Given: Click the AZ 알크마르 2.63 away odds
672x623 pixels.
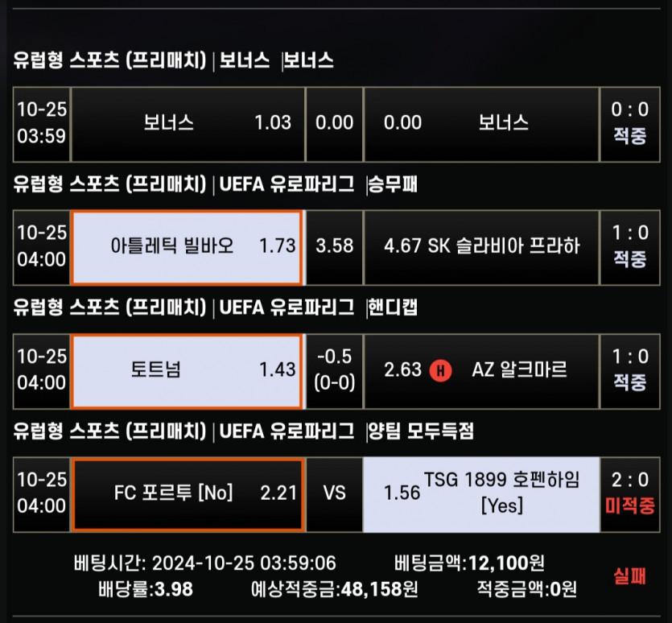Looking at the screenshot, I should pyautogui.click(x=481, y=370).
